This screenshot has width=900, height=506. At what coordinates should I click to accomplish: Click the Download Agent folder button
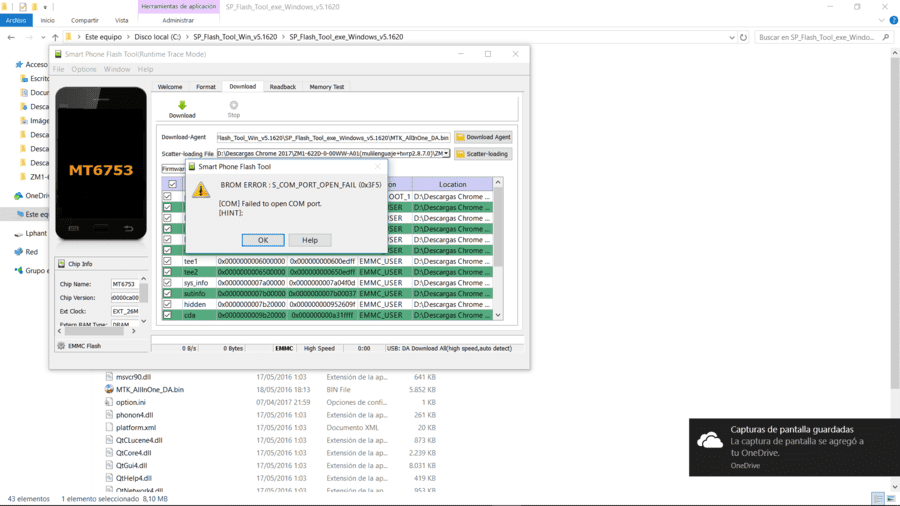tap(483, 137)
